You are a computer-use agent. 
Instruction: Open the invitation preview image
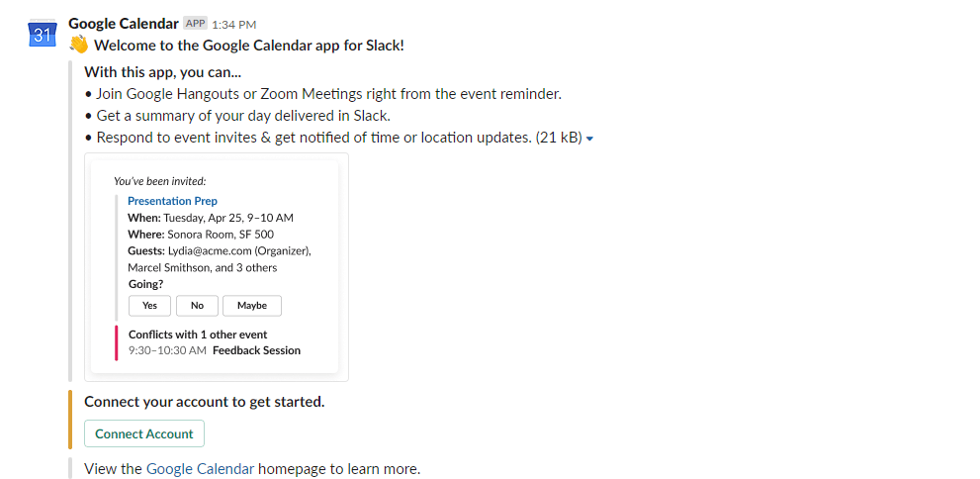[216, 267]
